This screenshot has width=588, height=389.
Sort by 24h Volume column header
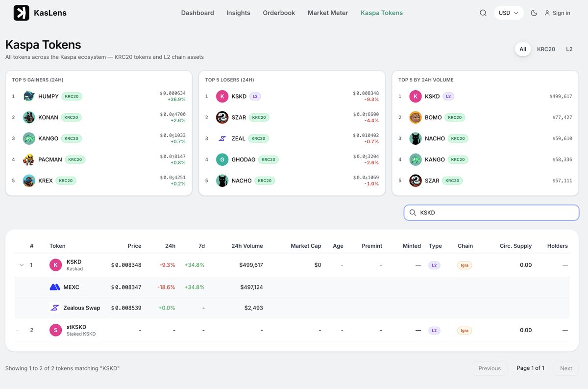click(247, 246)
